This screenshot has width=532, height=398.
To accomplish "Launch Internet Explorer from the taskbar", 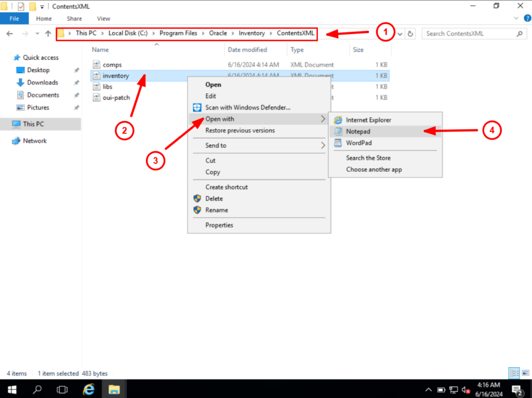I will 88,389.
